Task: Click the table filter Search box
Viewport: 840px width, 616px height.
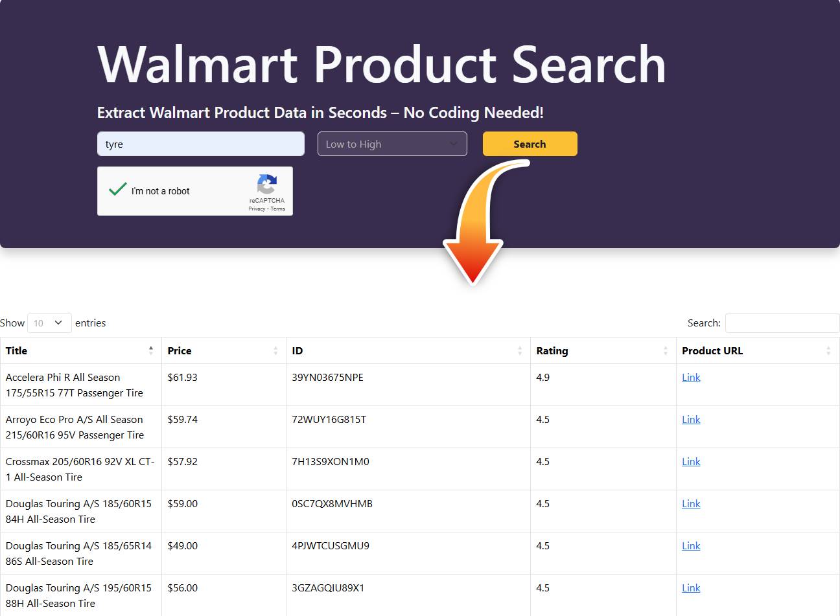Action: 782,323
